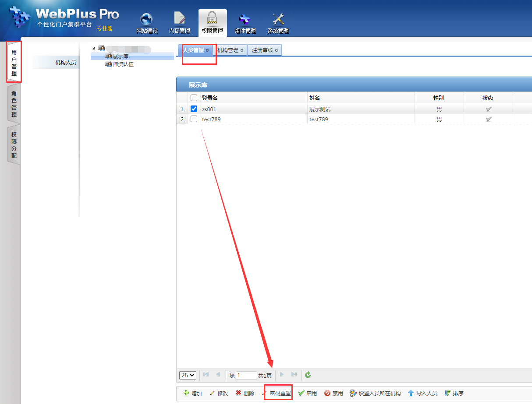532x404 pixels.
Task: Click the 禁用 button
Action: pos(333,393)
